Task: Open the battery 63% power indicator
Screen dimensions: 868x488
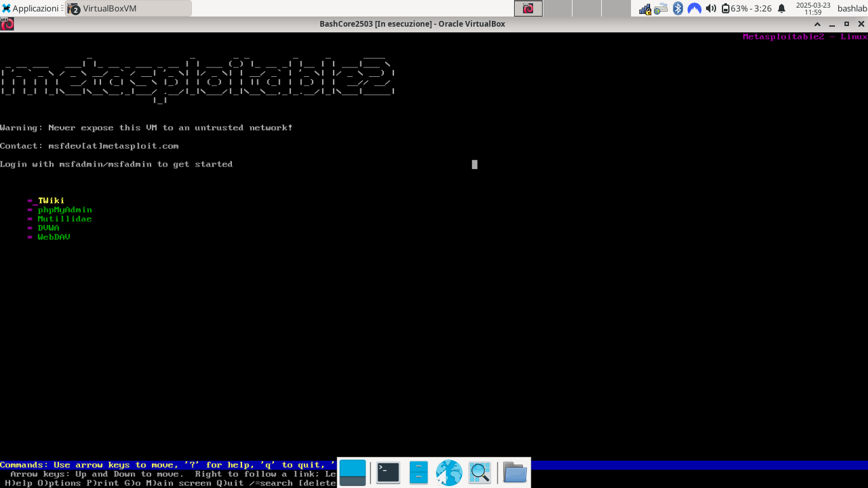Action: tap(747, 8)
